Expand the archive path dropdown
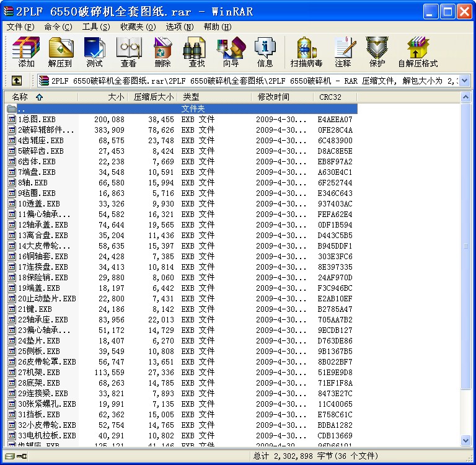Image resolution: width=476 pixels, height=465 pixels. pos(465,81)
